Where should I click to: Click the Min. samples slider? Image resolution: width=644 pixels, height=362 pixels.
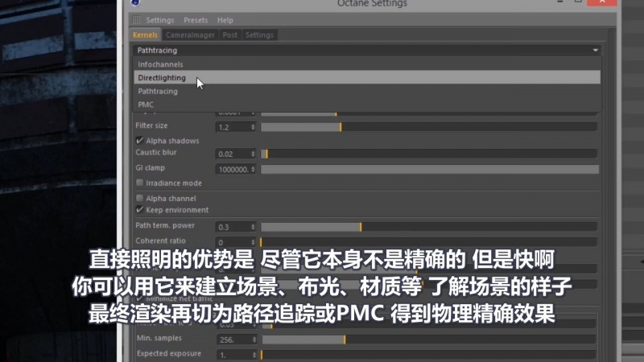(x=429, y=339)
